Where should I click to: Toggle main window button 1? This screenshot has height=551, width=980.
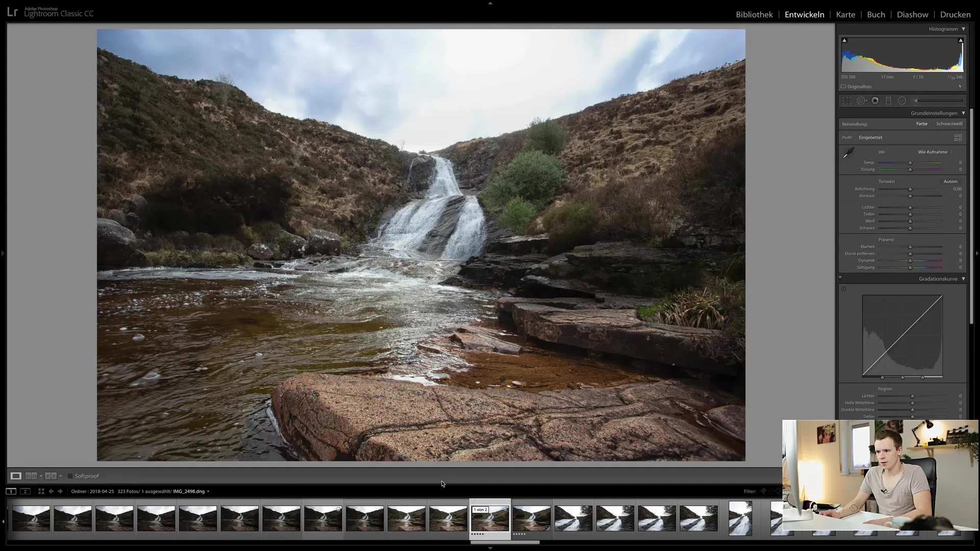click(x=11, y=491)
